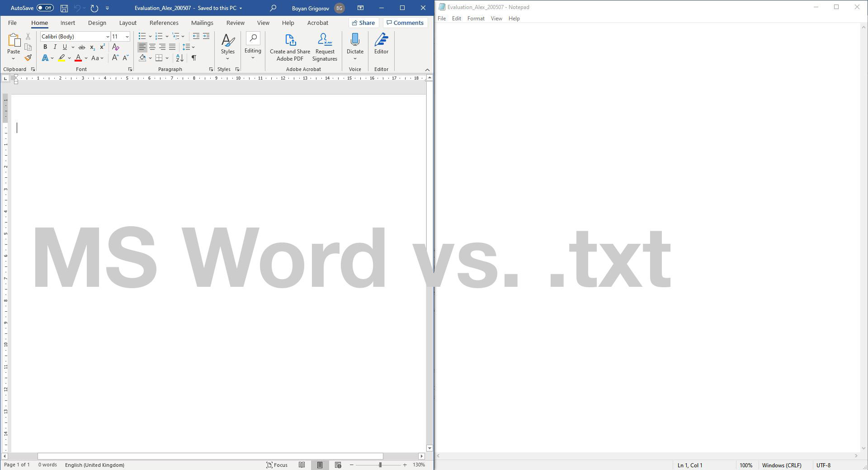Click the 130% zoom level in Word
The image size is (868, 470).
pyautogui.click(x=419, y=465)
